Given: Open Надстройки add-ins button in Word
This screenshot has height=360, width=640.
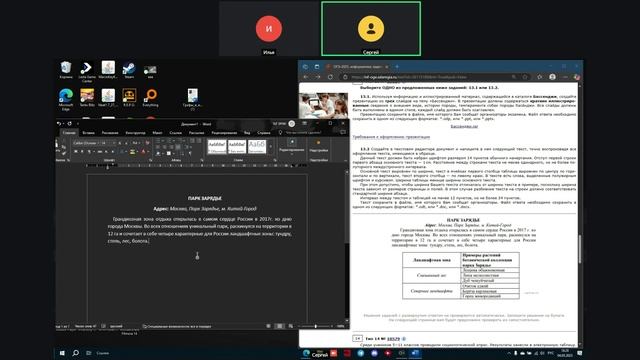Looking at the screenshot, I should pyautogui.click(x=319, y=146).
